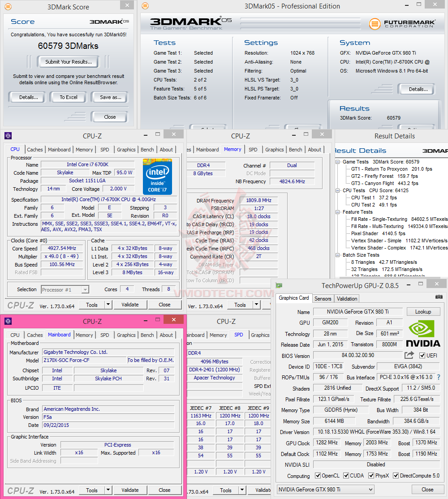Open the Tools dropdown arrow in the SPD tab window
448x499 pixels.
[242, 490]
